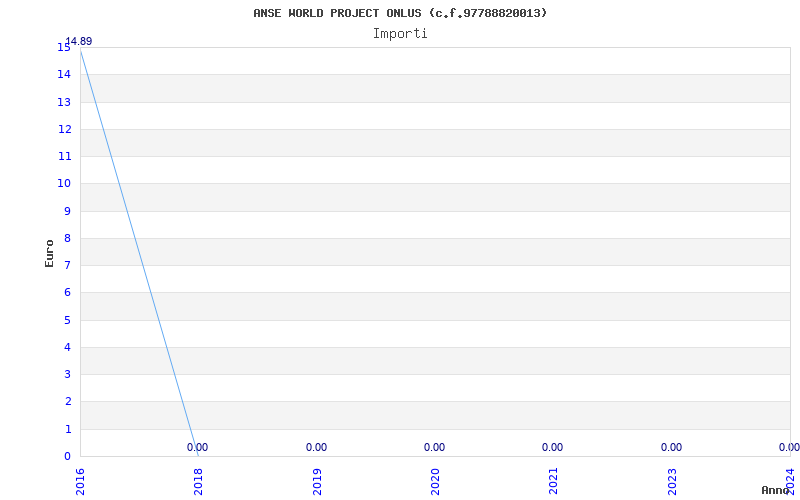Select the 0.00 value label above 2021
Screen dimensions: 800x500
(x=553, y=447)
